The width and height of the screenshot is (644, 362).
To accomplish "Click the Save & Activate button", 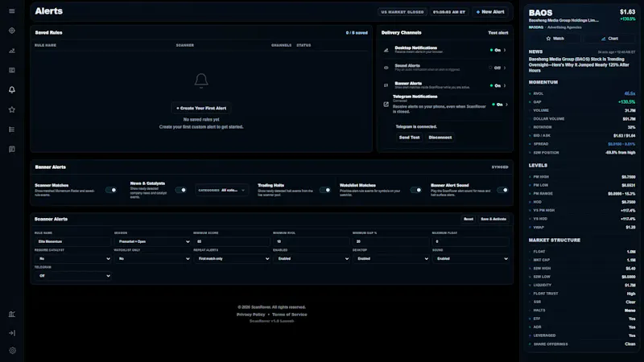I will (493, 219).
